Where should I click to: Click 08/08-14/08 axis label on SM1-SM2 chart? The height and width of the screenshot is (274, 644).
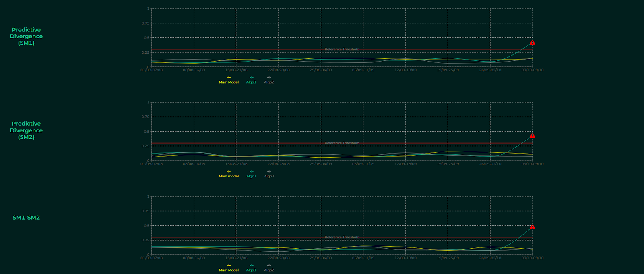(194, 258)
